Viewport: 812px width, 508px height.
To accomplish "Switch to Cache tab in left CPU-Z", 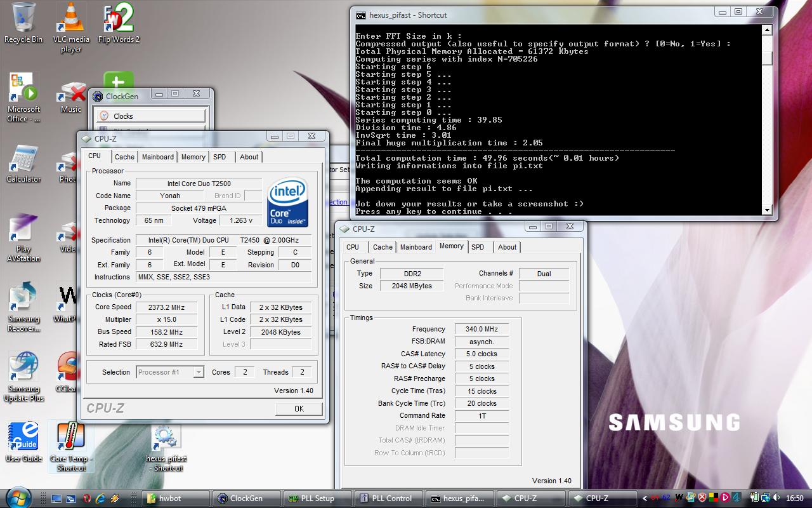I will tap(124, 157).
